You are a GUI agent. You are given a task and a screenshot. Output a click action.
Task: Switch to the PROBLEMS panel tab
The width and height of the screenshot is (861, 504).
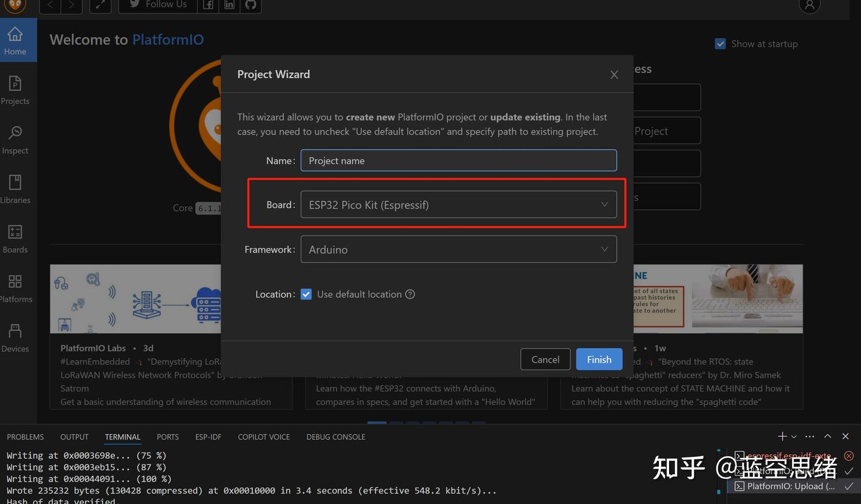pyautogui.click(x=25, y=437)
